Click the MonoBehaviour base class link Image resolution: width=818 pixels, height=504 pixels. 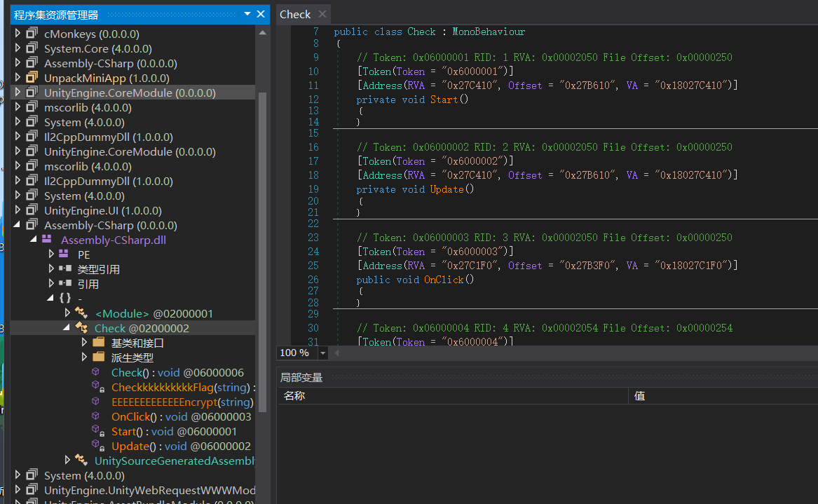pos(489,32)
